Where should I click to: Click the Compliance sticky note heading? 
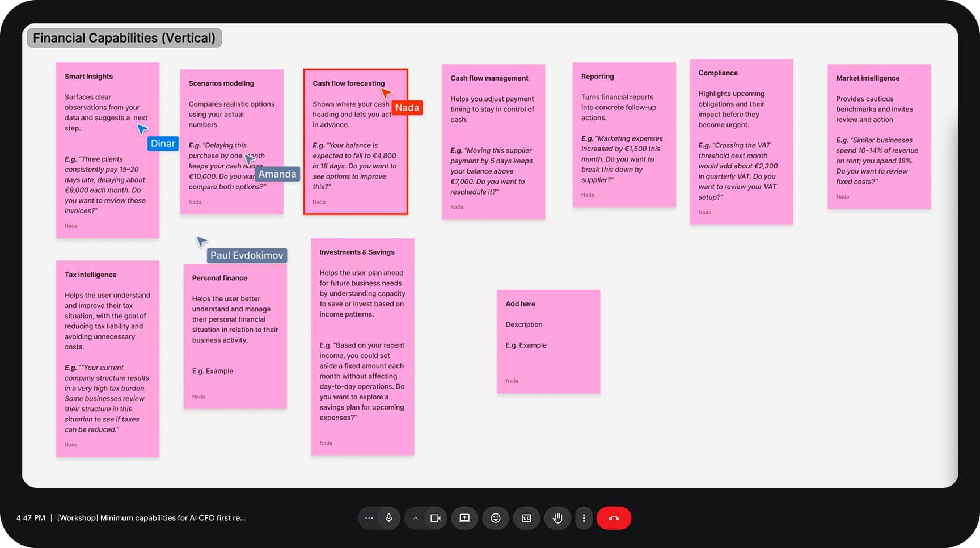(718, 73)
